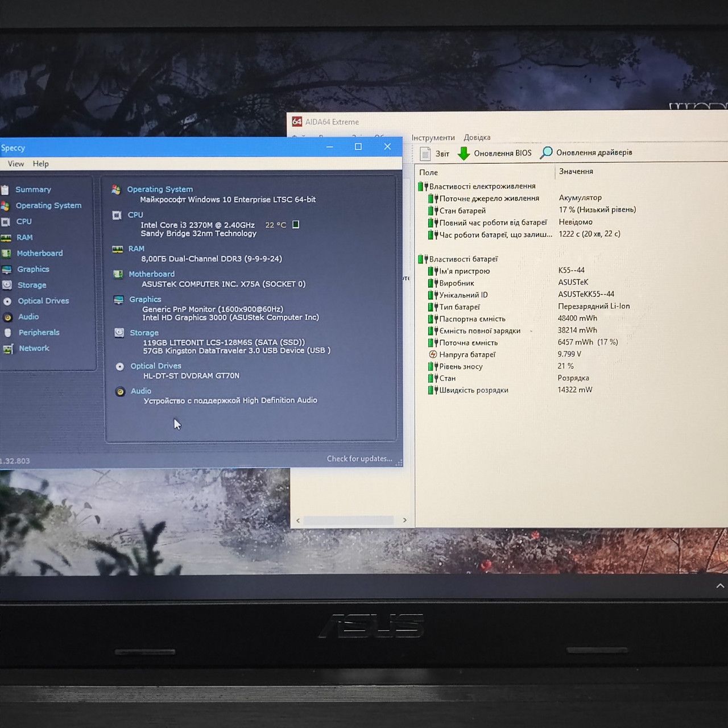The height and width of the screenshot is (728, 728).
Task: Click the right arrow of AIDA64's horizontal scrollbar
Action: 405,520
